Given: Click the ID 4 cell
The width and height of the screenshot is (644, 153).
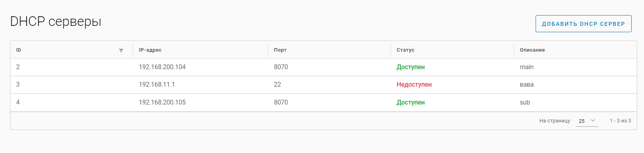Looking at the screenshot, I should [18, 103].
